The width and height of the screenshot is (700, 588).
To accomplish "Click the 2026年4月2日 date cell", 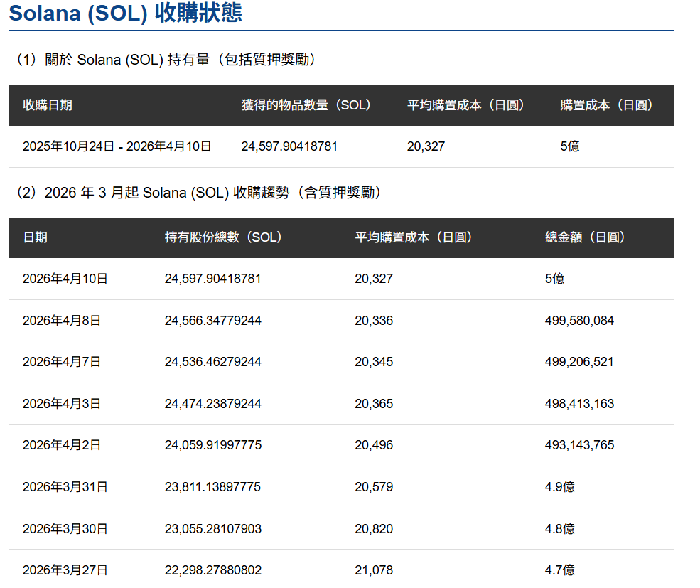I will click(62, 445).
